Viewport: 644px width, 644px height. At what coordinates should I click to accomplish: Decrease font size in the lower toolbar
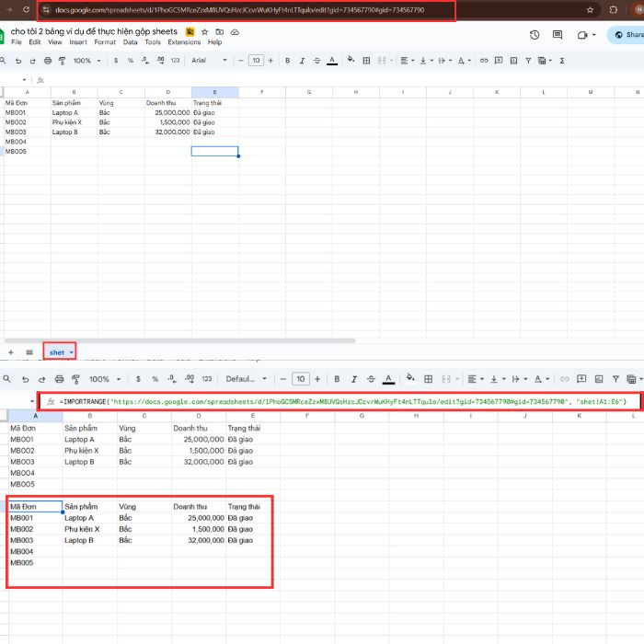coord(283,379)
